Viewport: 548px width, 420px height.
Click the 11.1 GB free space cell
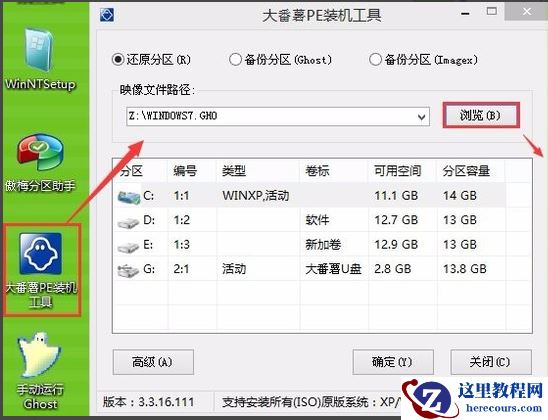(x=396, y=196)
